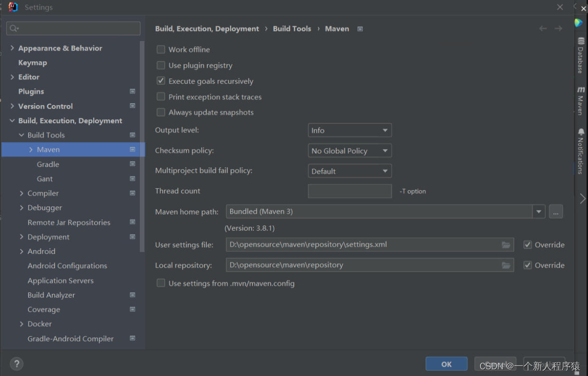
Task: Click the right-edge panel expand chevron
Action: [583, 199]
